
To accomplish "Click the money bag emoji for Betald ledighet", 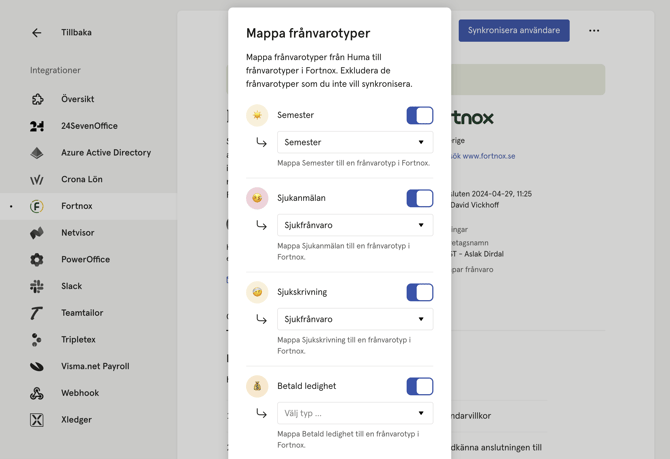I will pos(257,386).
